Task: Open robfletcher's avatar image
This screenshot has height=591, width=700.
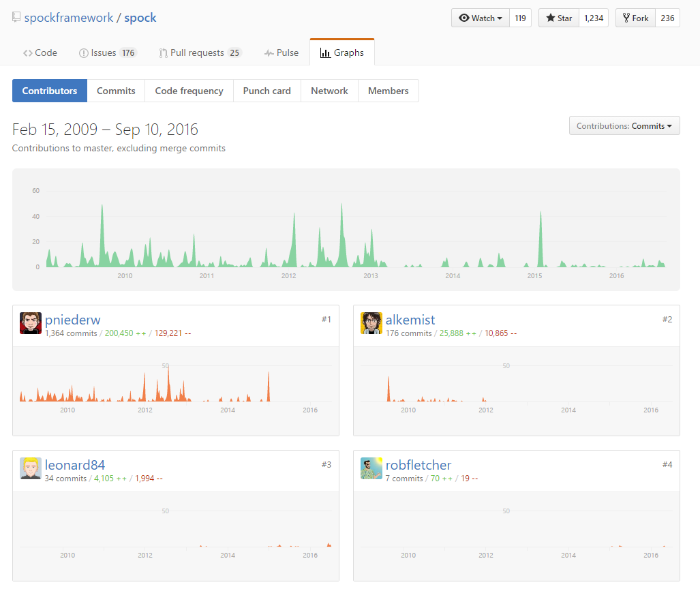Action: coord(371,468)
